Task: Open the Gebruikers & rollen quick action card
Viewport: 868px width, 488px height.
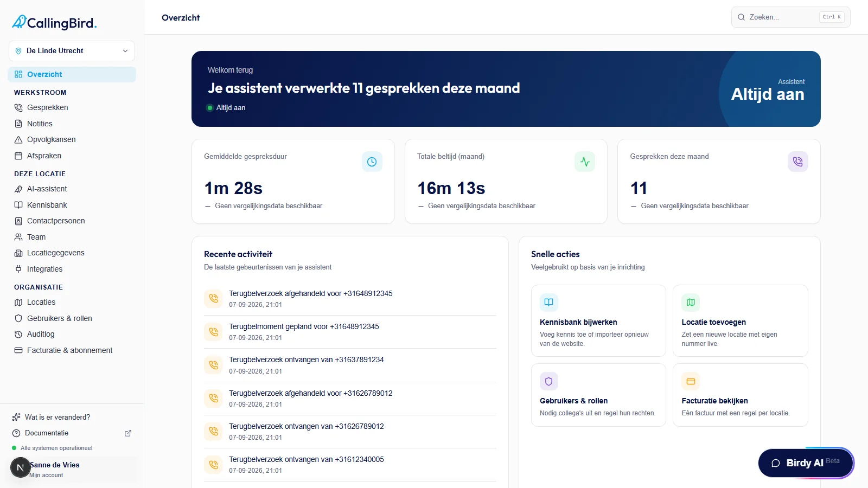Action: (598, 395)
